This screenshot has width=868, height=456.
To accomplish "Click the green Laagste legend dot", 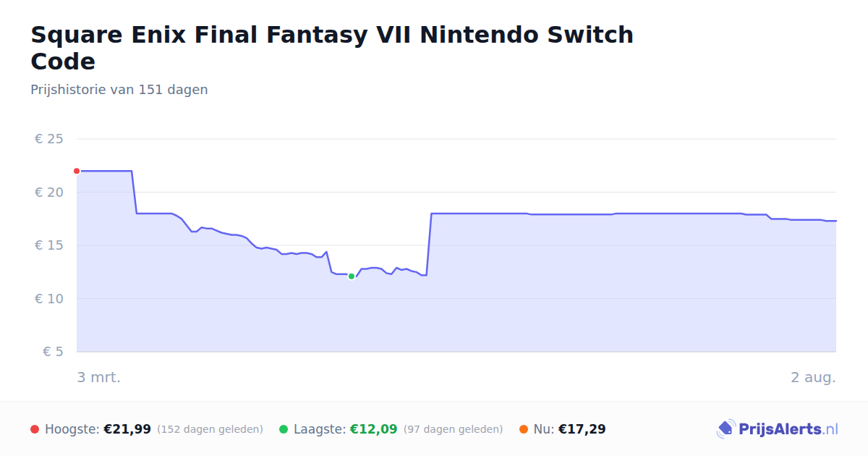I will pyautogui.click(x=284, y=429).
